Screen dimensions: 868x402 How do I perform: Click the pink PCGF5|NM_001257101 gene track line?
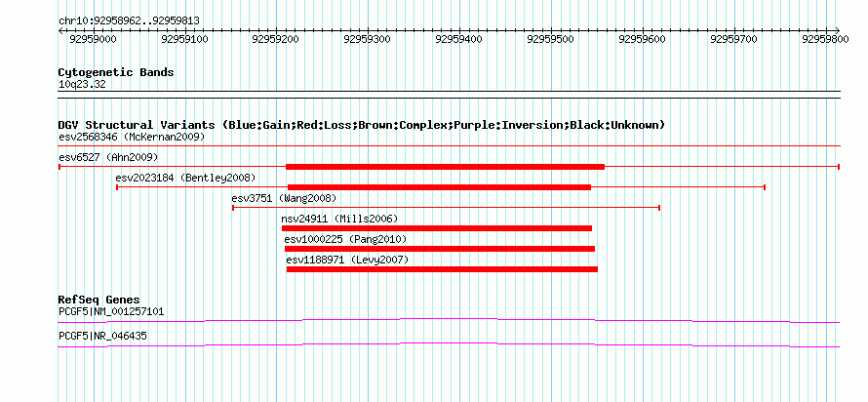click(x=449, y=320)
